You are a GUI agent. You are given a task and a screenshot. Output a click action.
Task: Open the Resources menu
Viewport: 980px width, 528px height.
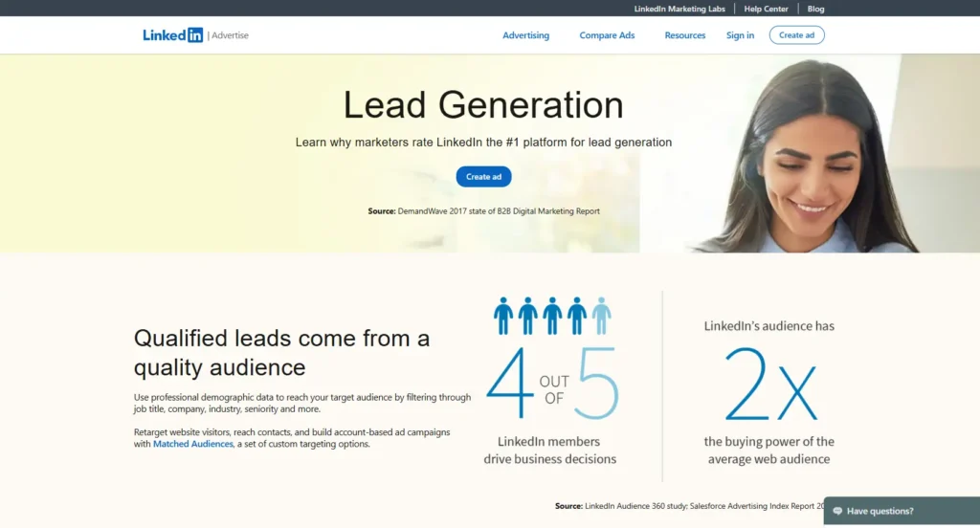click(685, 35)
